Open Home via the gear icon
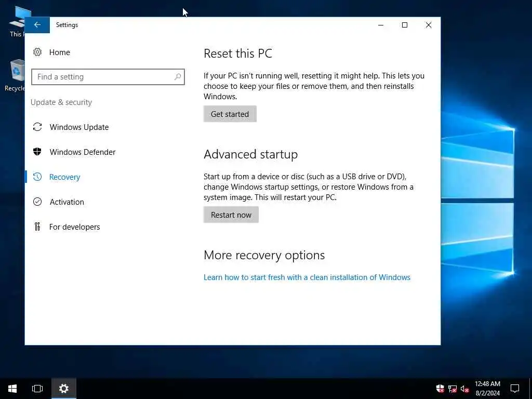The width and height of the screenshot is (532, 399). 37,52
